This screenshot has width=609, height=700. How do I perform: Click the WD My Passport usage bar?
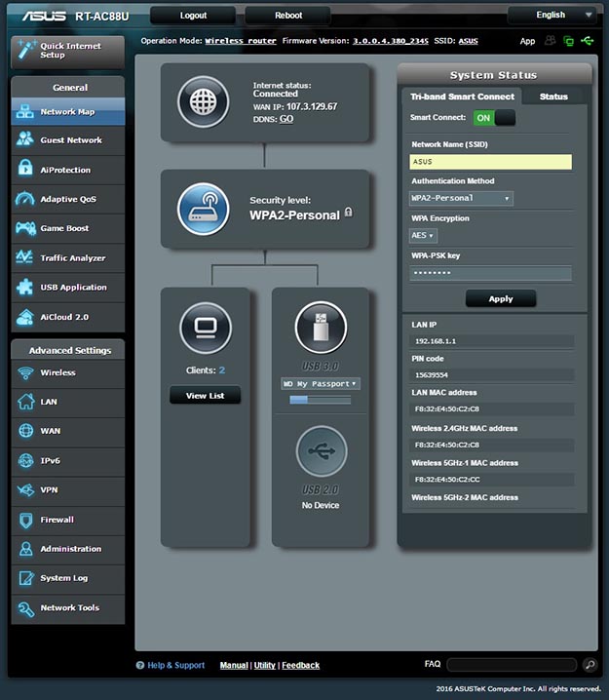(x=321, y=400)
